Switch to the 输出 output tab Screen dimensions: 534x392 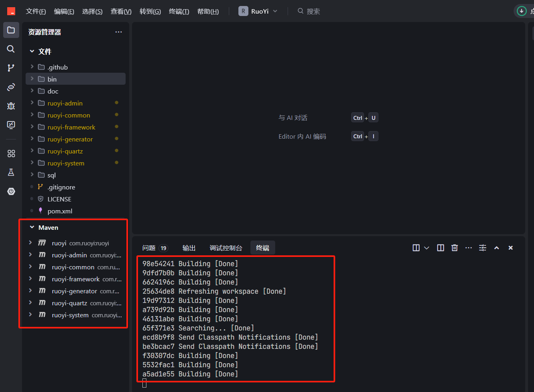(x=189, y=248)
